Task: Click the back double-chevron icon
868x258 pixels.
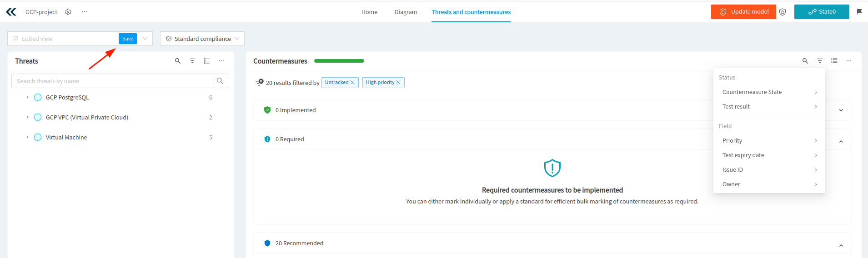Action: [x=11, y=12]
